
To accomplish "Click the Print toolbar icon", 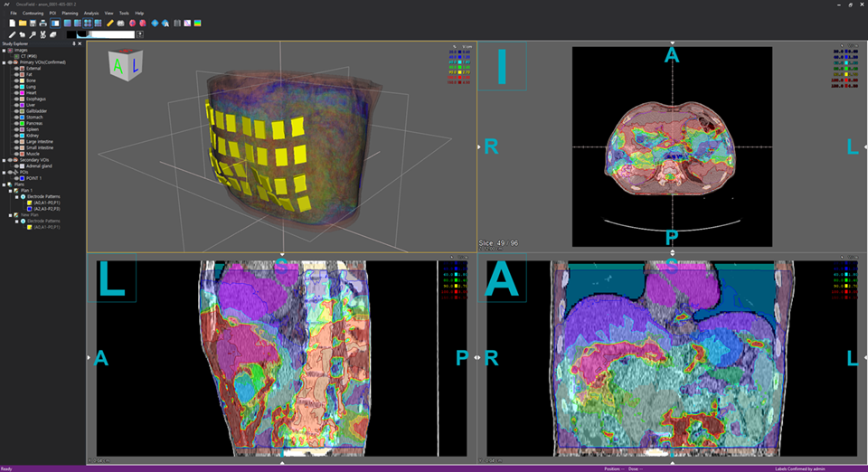I will coord(43,24).
